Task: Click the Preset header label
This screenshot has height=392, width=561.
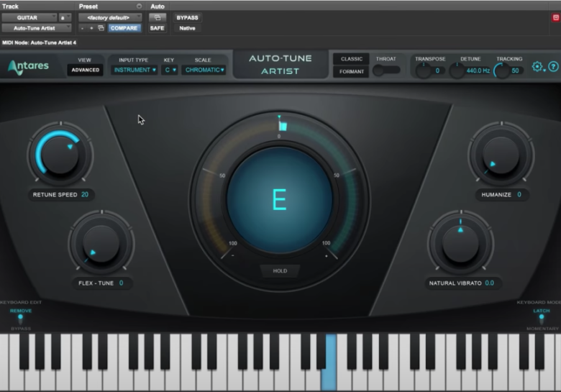Action: click(x=88, y=6)
